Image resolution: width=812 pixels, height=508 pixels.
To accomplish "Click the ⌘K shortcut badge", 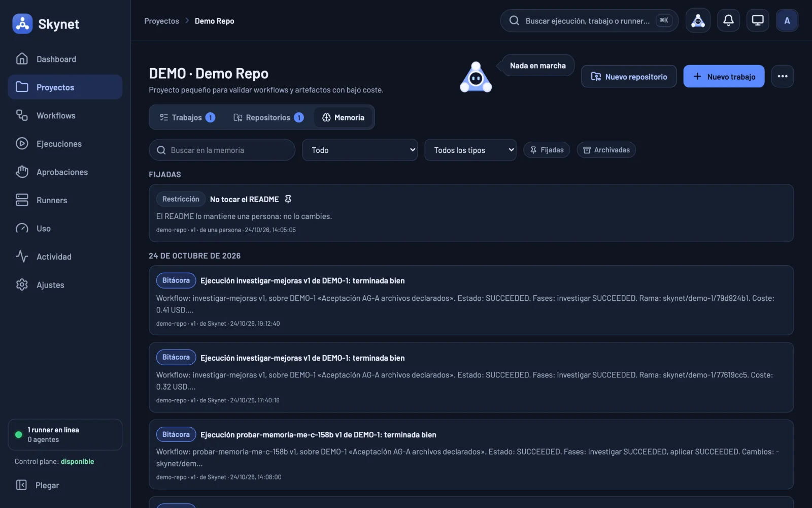I will tap(664, 20).
